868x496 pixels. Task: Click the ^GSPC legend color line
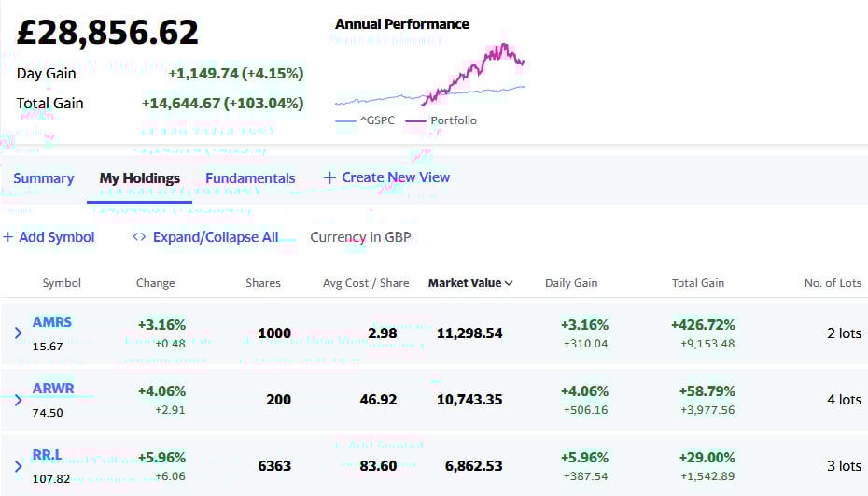(344, 120)
